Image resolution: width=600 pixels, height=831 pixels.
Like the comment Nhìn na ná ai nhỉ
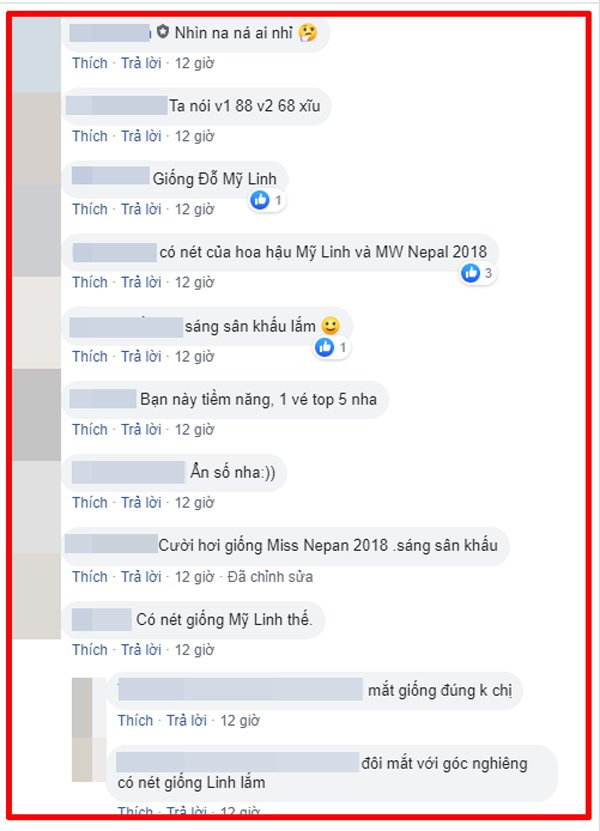90,63
